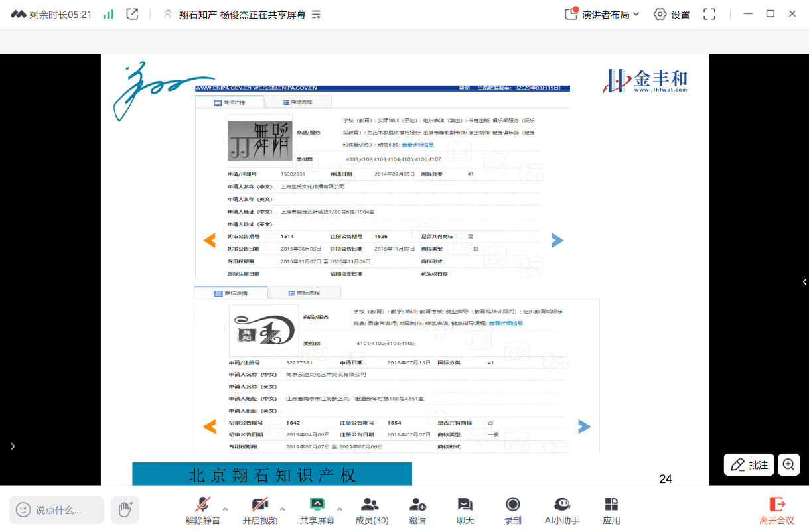This screenshot has height=532, width=809.
Task: Expand share options arrow next to 共享屏幕
Action: point(340,509)
